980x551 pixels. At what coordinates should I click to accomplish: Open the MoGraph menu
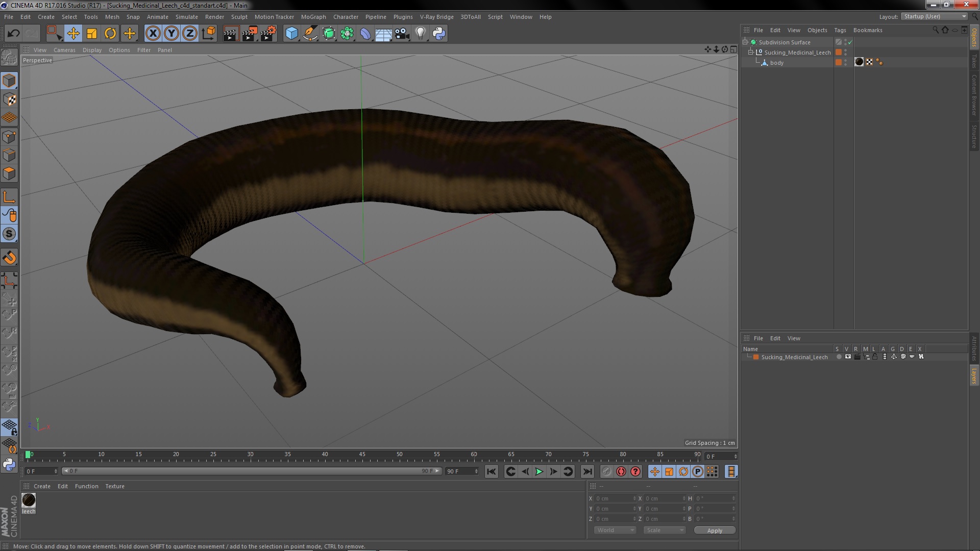pos(313,17)
